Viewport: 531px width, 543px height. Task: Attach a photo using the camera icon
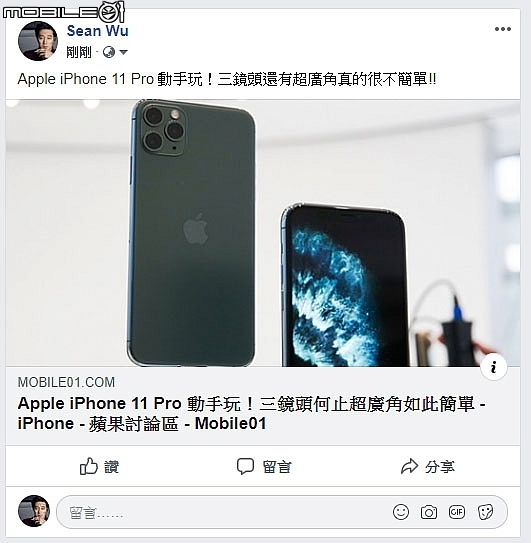[x=429, y=512]
